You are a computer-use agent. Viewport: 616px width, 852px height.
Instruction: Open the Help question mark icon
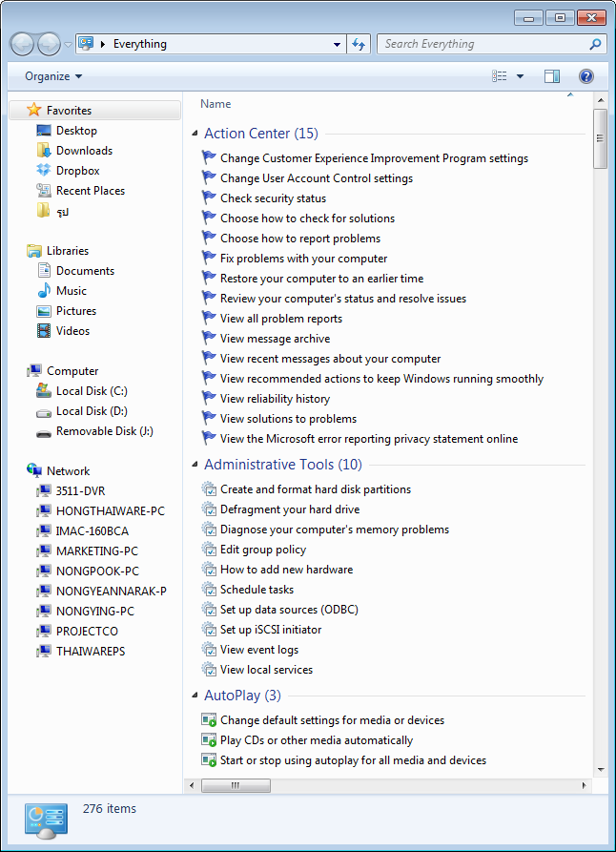tap(586, 76)
